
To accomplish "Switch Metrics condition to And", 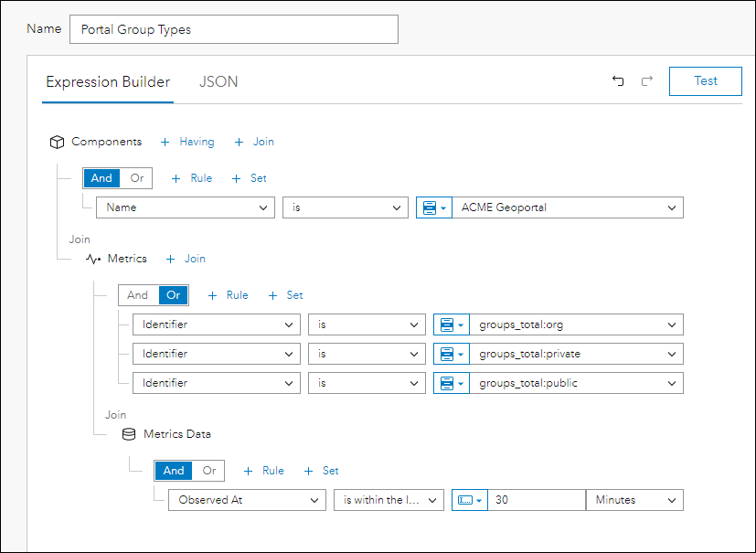I will 137,295.
